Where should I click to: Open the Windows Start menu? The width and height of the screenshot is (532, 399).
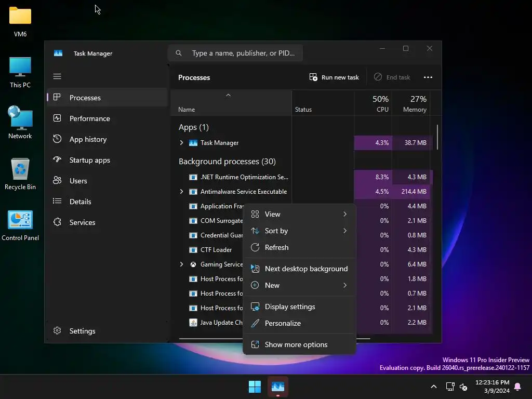pos(255,387)
